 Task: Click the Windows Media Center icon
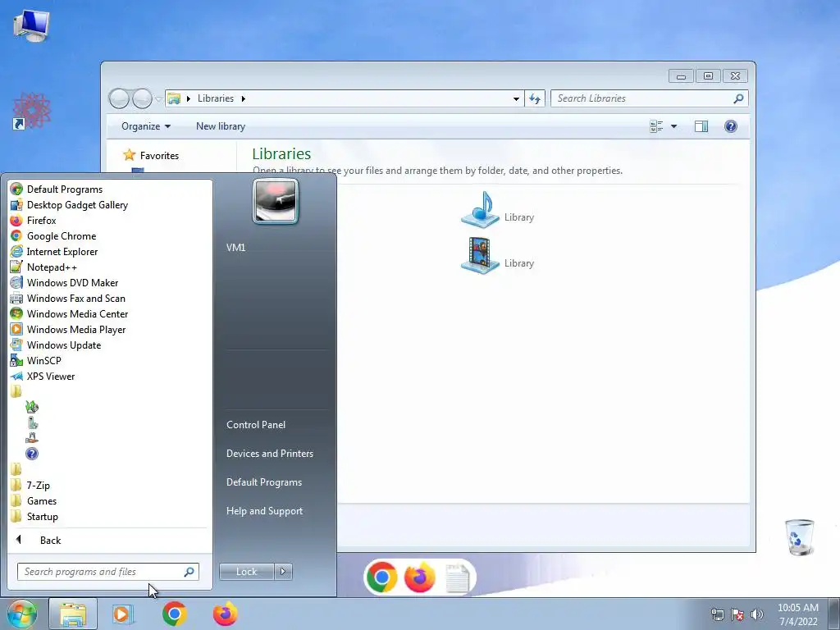tap(16, 313)
